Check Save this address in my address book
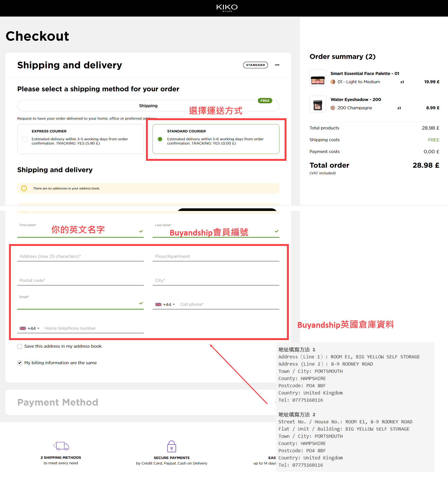Viewport: 448px width, 477px height. [20, 346]
